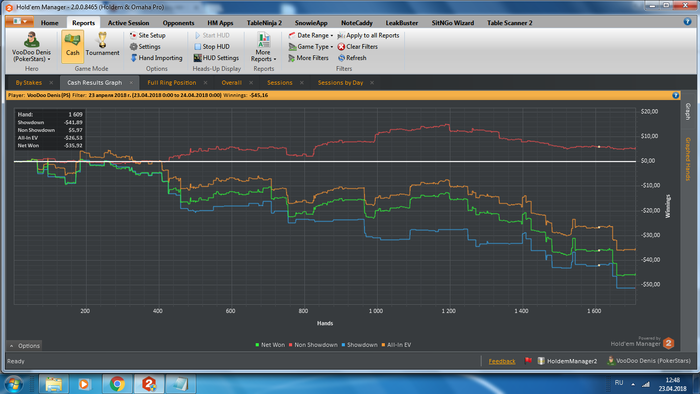Select Cash game mode
700x394 pixels.
coord(72,46)
